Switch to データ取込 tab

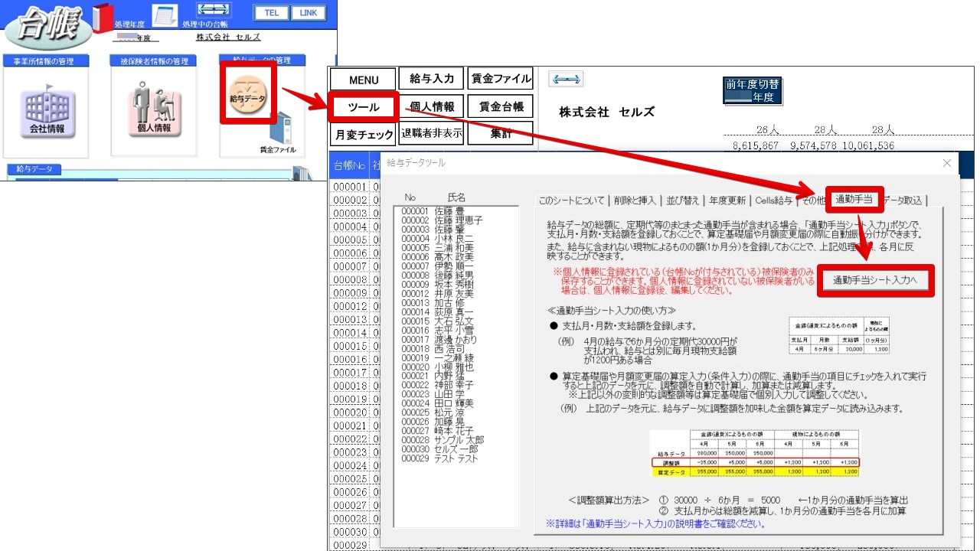pos(903,201)
